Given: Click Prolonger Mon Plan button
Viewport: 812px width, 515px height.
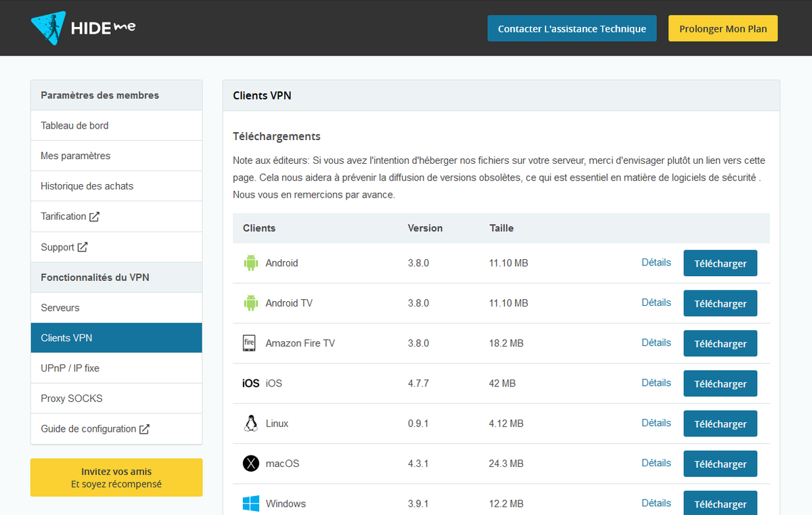Looking at the screenshot, I should tap(723, 28).
